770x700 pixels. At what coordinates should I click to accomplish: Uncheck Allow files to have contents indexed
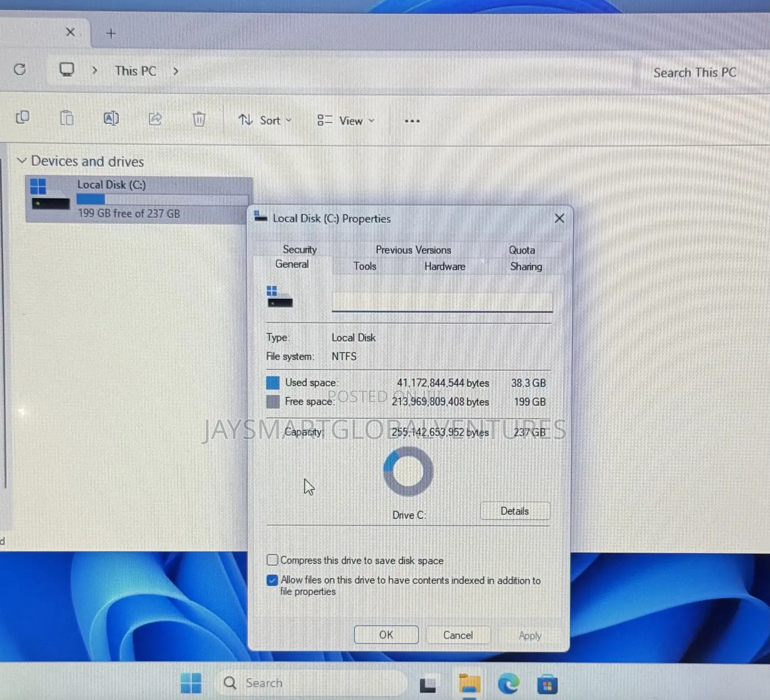(272, 580)
